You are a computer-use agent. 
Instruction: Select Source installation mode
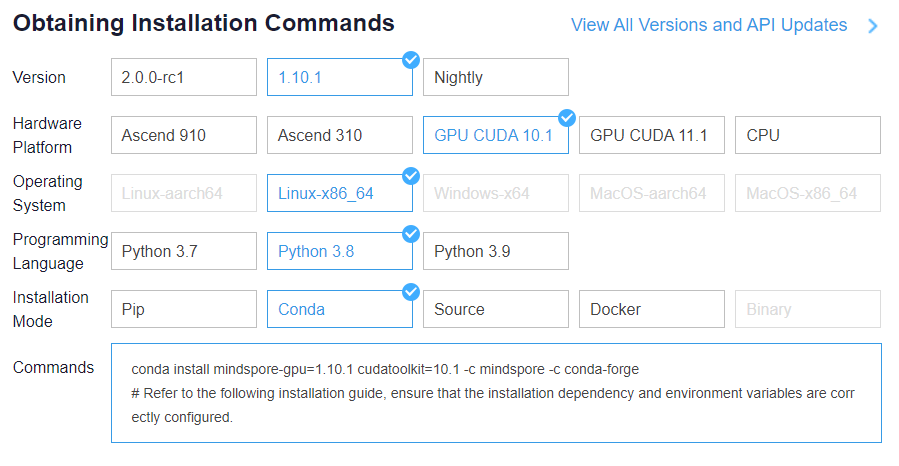[495, 309]
